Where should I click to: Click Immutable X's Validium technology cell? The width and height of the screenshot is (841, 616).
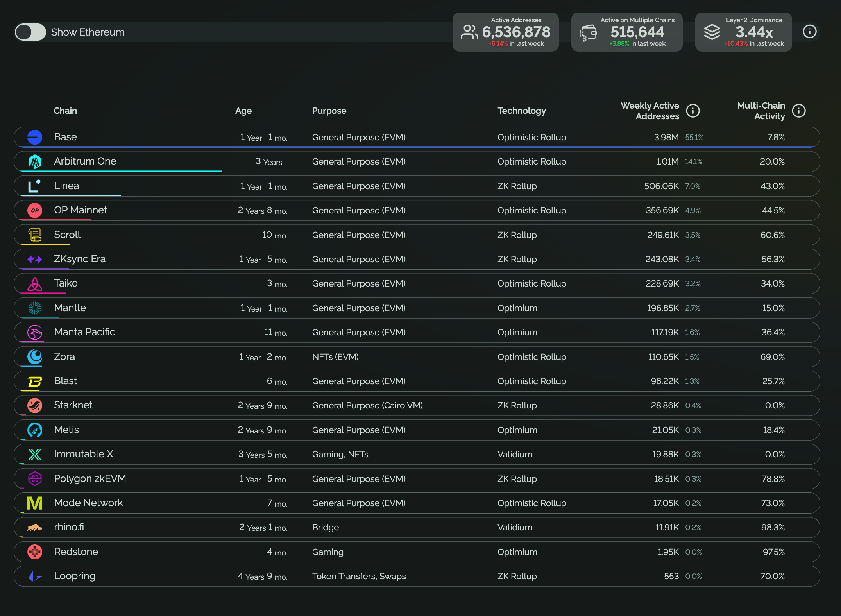click(515, 454)
